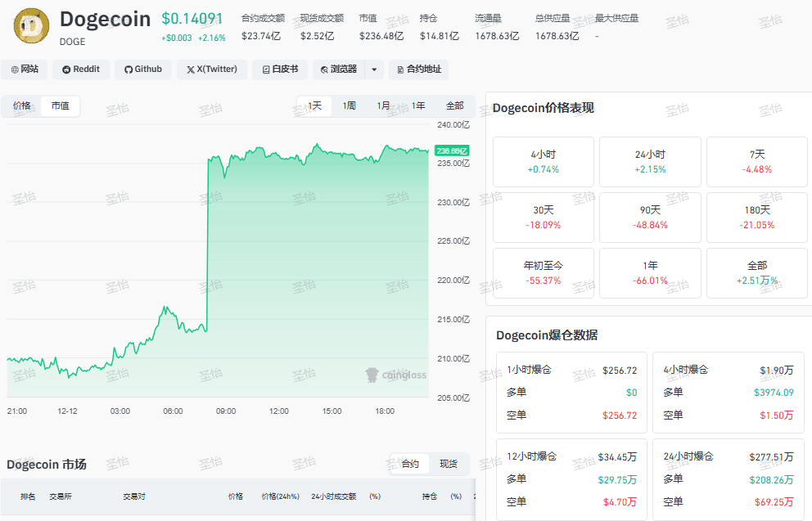This screenshot has height=521, width=812.
Task: Click the $0.14091 price text
Action: click(192, 19)
